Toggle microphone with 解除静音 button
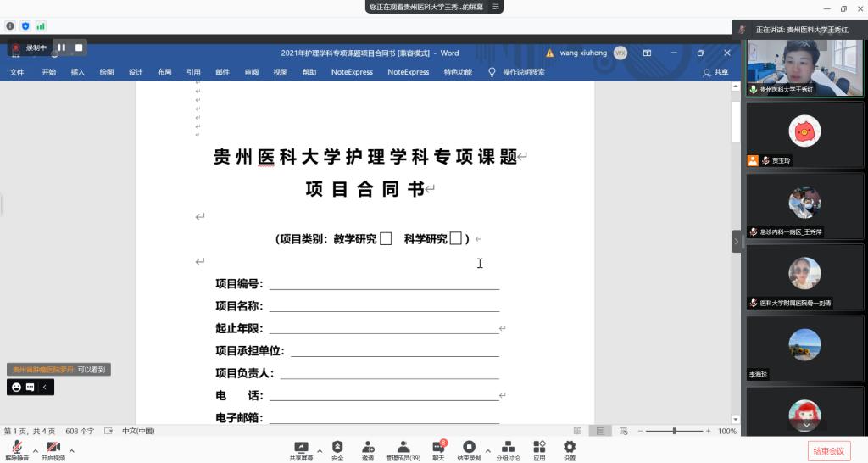 [17, 448]
